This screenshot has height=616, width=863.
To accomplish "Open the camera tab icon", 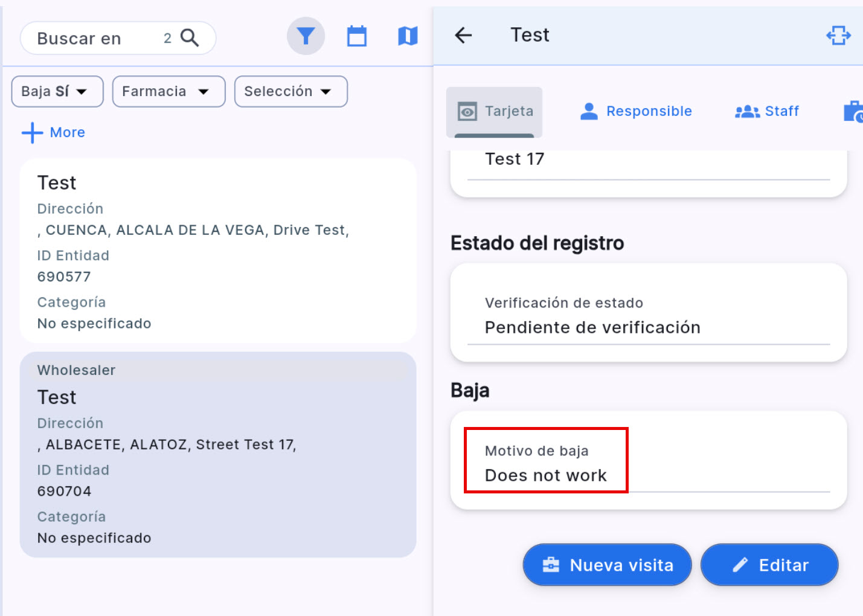I will pos(853,111).
